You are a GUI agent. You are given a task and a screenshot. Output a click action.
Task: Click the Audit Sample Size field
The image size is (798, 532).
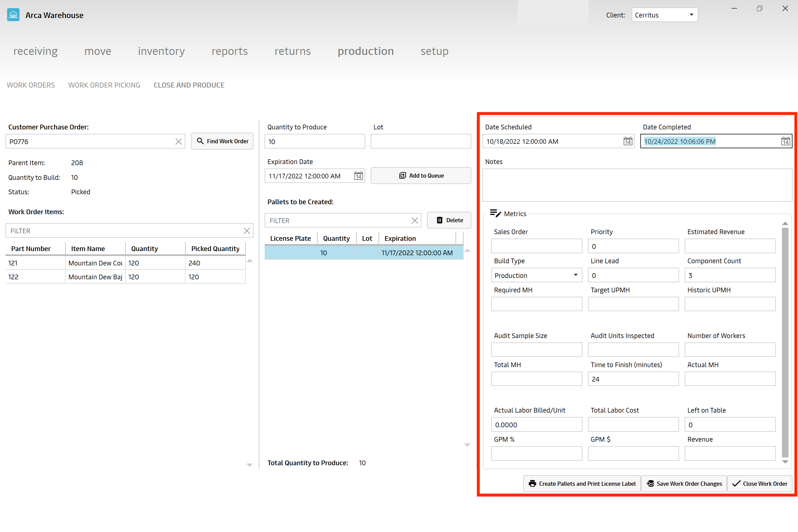point(537,350)
